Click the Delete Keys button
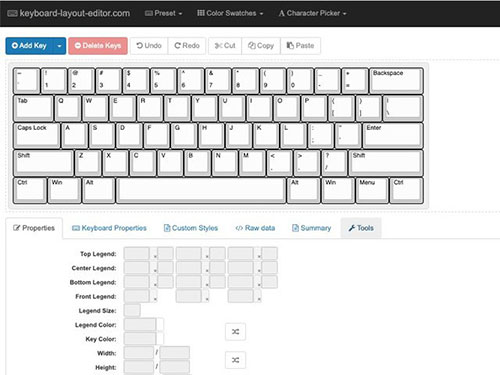The width and height of the screenshot is (500, 375). point(98,46)
